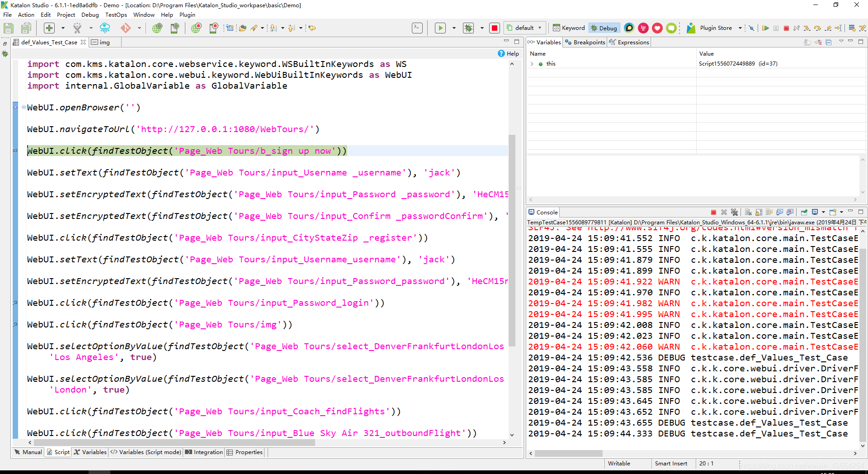Click the Terminate debug icon
The image size is (868, 474).
786,28
